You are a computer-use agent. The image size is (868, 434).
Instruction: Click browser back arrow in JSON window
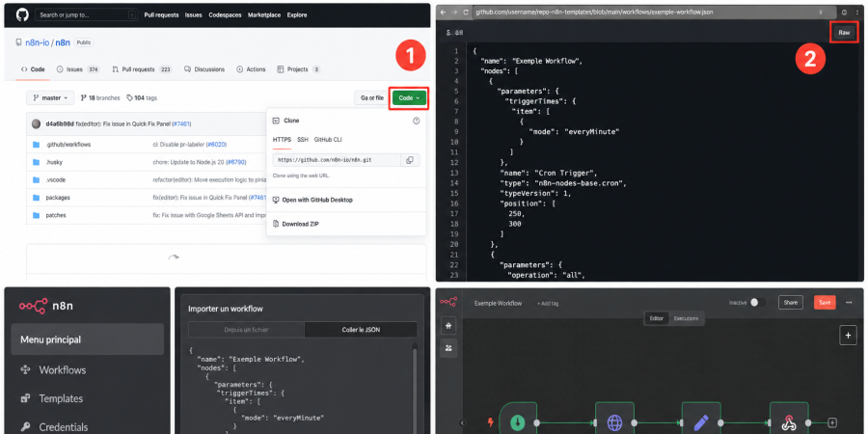click(443, 12)
